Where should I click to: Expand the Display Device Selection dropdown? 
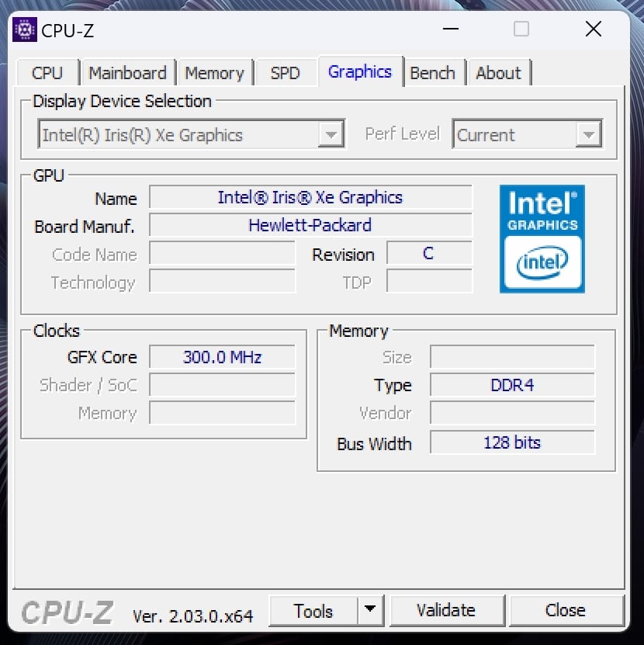point(331,135)
